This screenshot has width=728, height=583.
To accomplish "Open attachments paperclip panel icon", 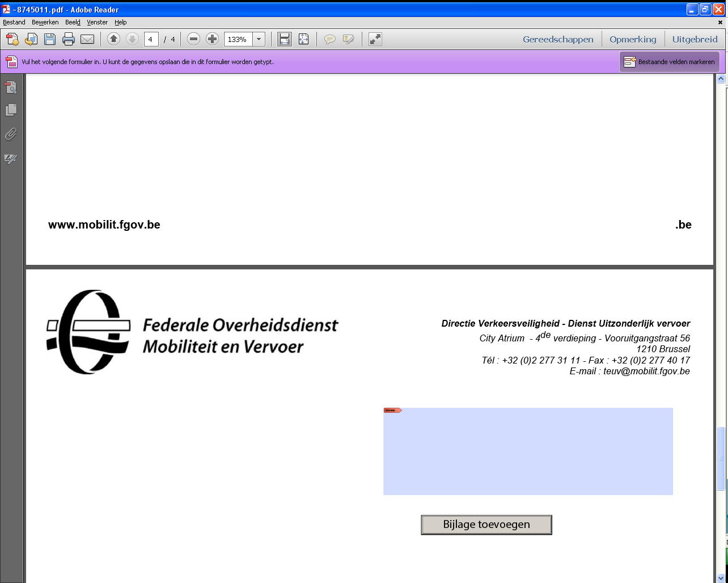I will coord(11,134).
